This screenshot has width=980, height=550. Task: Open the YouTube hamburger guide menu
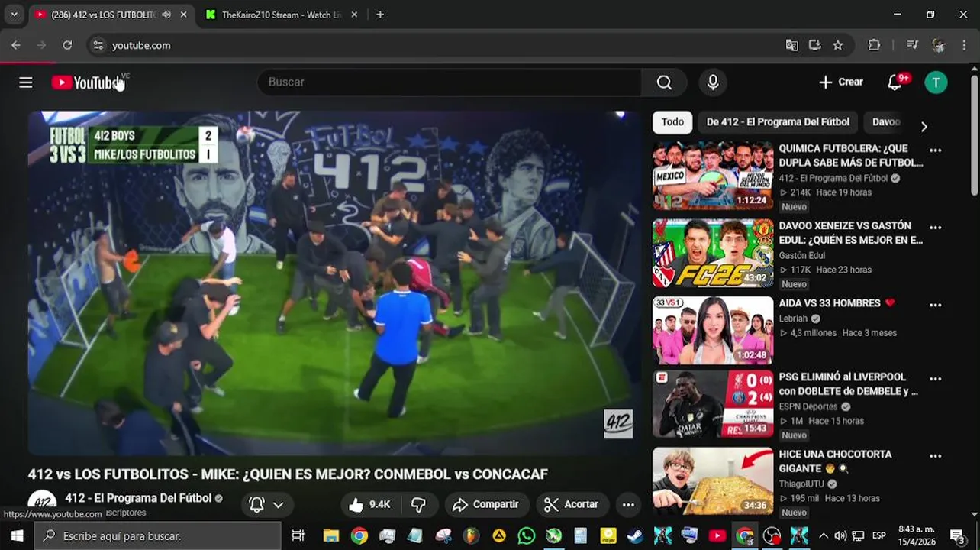pos(26,82)
